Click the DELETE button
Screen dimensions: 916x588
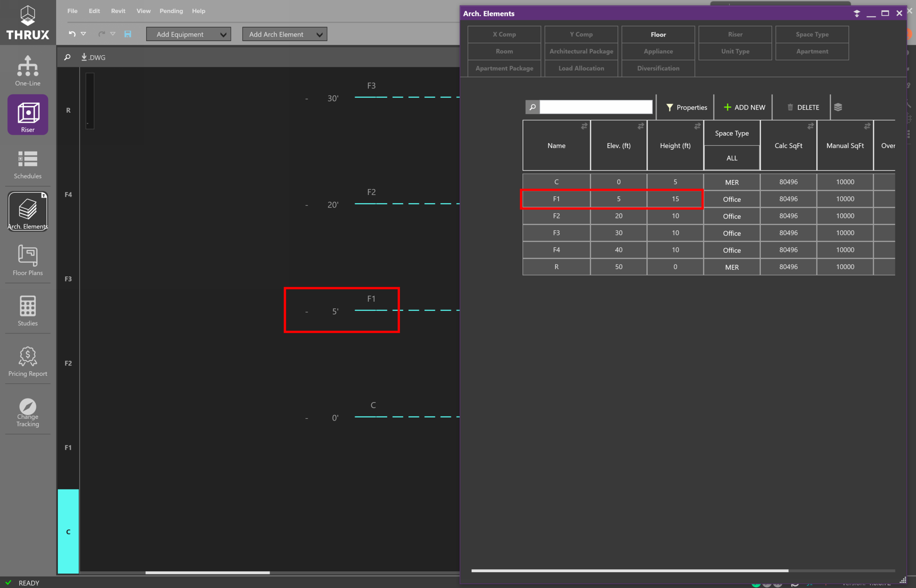803,107
